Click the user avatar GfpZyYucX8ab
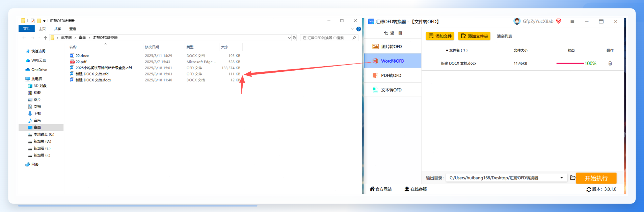Screen dimensions: 644x212 tap(517, 21)
